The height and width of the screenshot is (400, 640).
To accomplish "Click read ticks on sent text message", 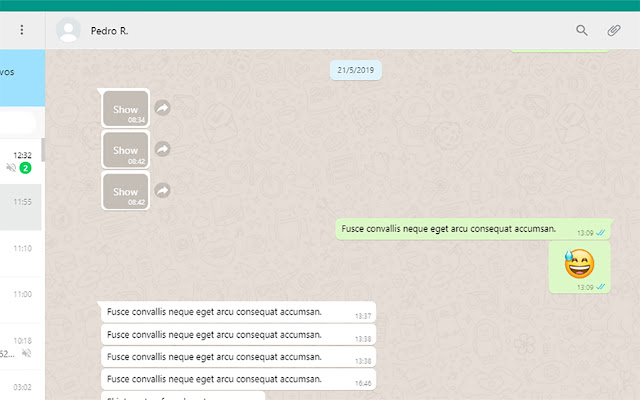I will [x=600, y=233].
